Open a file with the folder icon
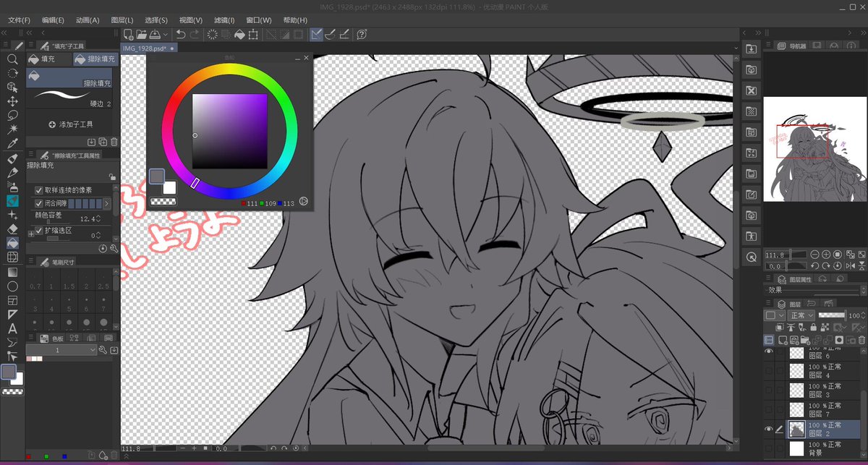Image resolution: width=868 pixels, height=465 pixels. tap(141, 34)
